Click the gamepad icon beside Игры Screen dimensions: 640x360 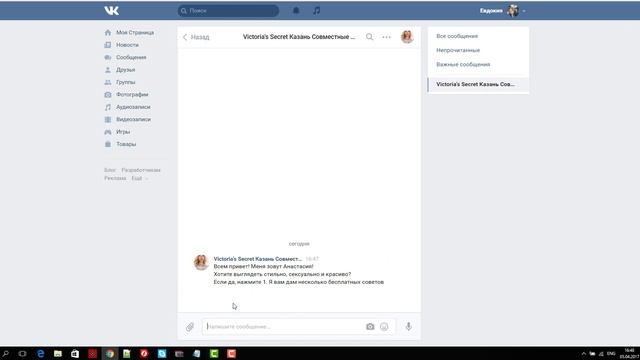click(x=108, y=132)
